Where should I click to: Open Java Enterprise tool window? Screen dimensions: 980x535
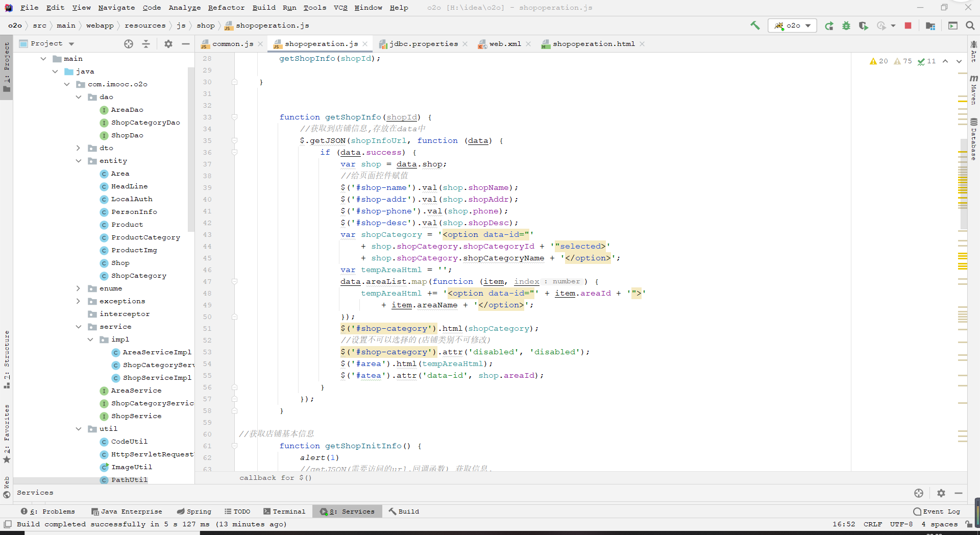[x=127, y=512]
